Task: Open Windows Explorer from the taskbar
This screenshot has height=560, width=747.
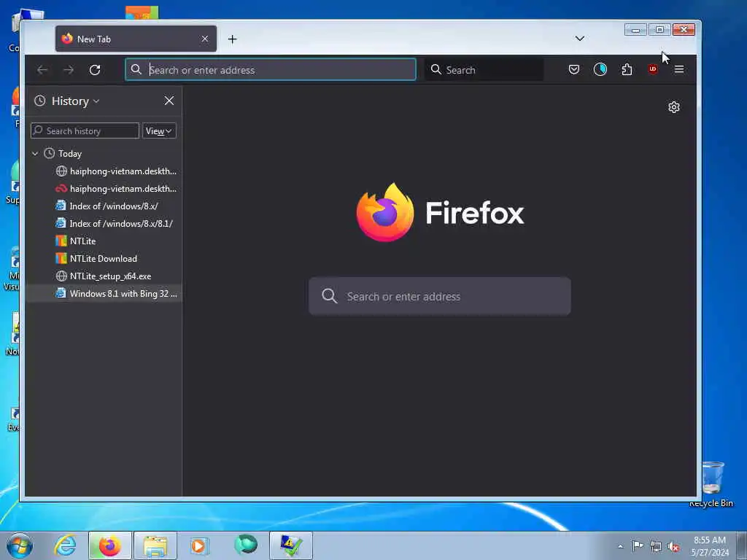Action: [155, 545]
